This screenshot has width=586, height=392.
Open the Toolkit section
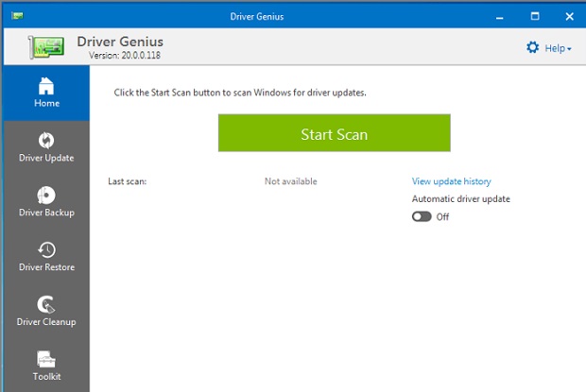(x=46, y=366)
